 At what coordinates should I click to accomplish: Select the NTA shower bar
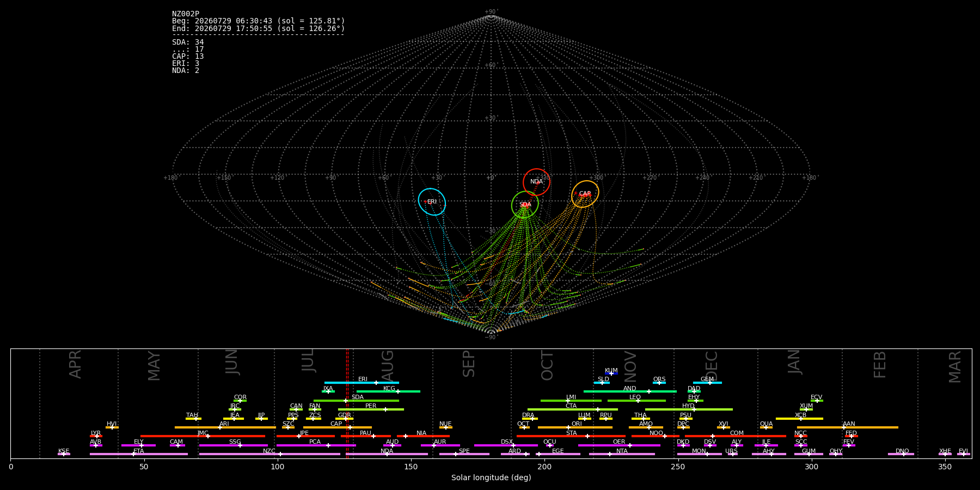[x=622, y=454]
